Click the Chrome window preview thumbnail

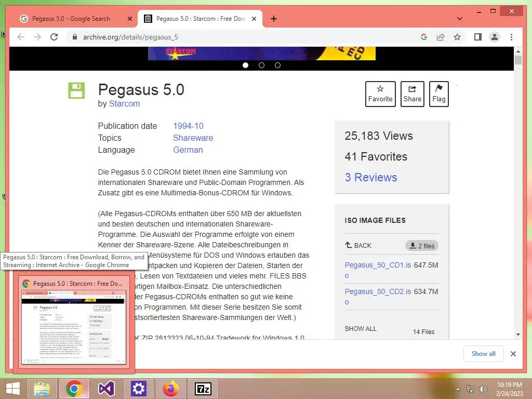[x=74, y=327]
